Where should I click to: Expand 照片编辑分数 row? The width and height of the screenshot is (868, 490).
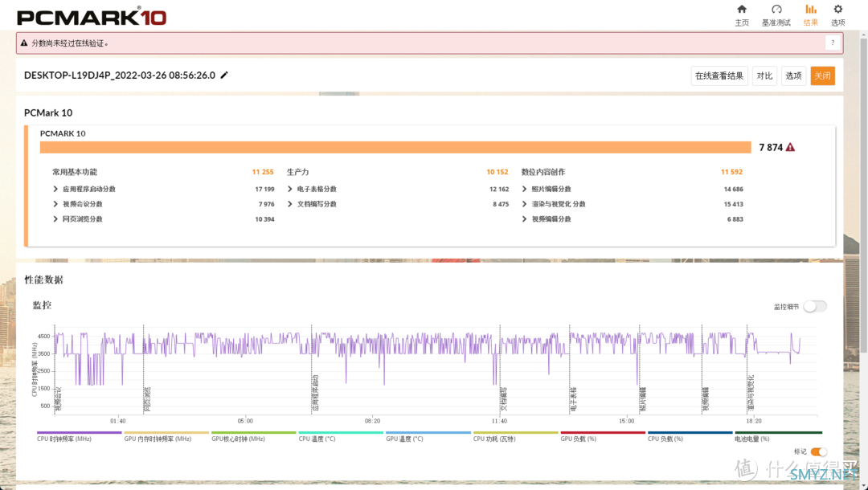(525, 189)
